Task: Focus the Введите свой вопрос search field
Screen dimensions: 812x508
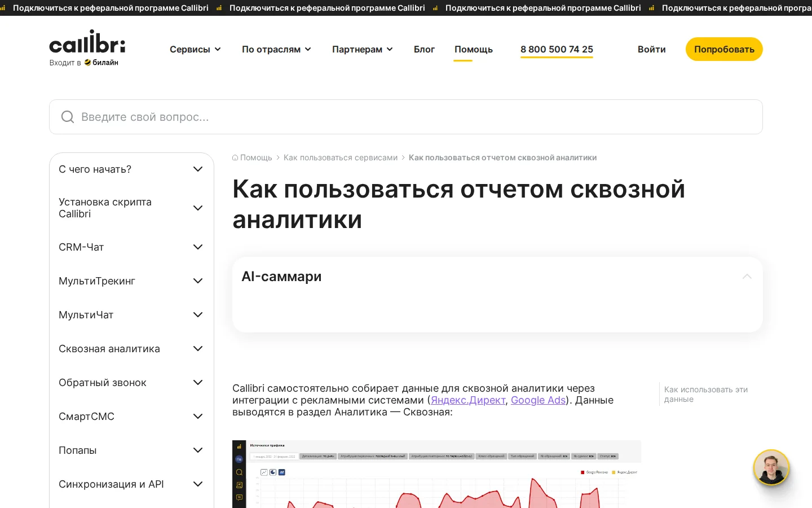Action: 406,117
